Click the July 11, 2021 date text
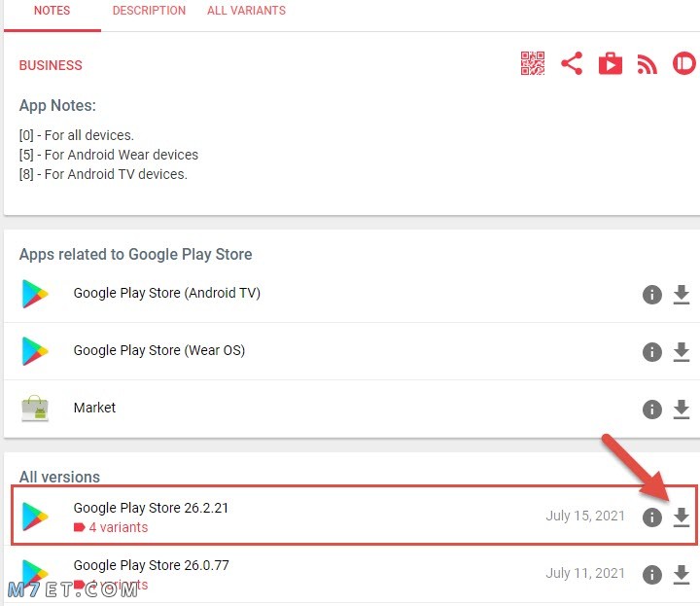Image resolution: width=700 pixels, height=606 pixels. click(585, 573)
